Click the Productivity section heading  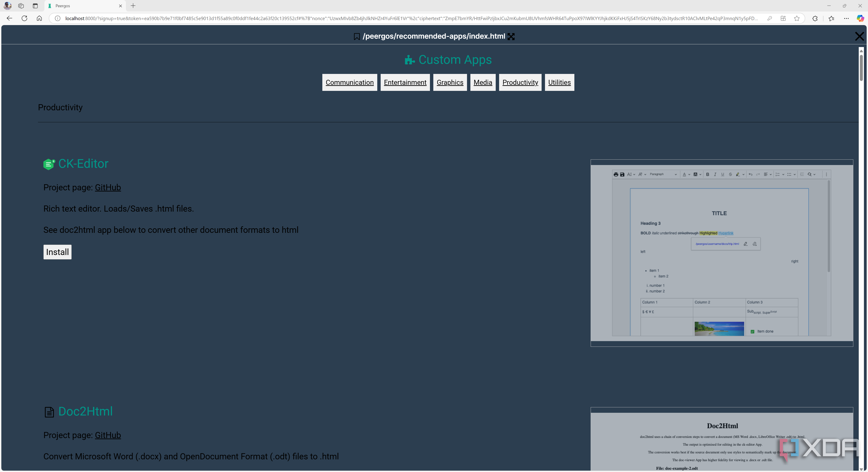(60, 107)
